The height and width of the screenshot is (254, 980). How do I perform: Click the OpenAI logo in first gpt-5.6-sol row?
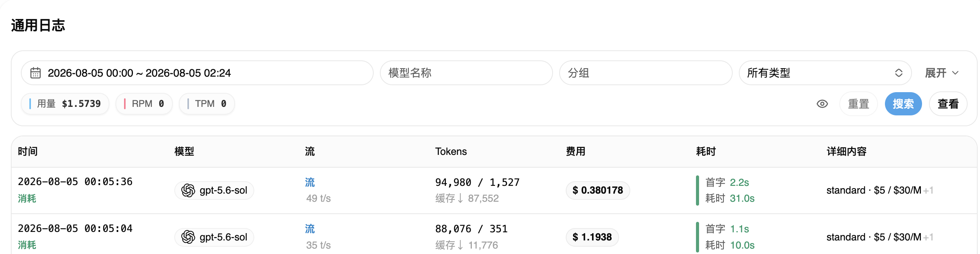click(x=188, y=190)
